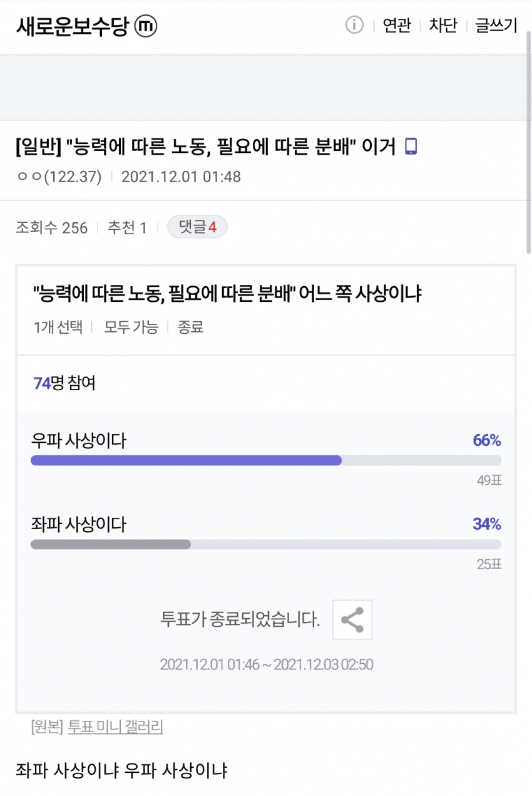Click the poll question heading

coord(227,293)
